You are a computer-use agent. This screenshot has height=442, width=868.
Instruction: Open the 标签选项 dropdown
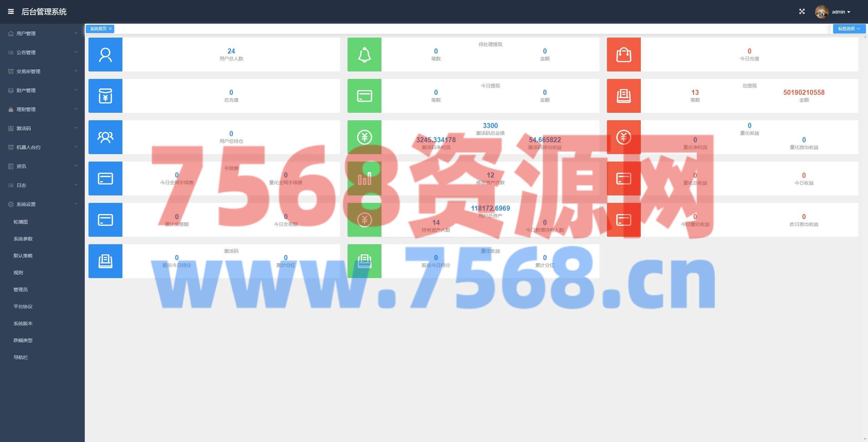click(849, 29)
